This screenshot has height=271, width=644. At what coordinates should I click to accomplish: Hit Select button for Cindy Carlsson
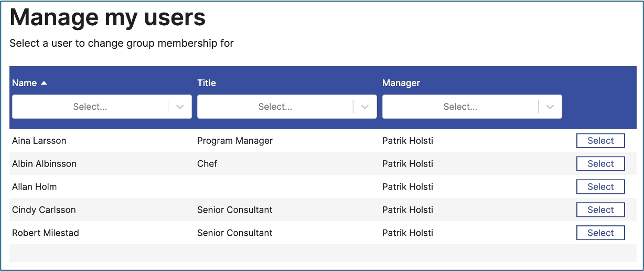tap(600, 210)
